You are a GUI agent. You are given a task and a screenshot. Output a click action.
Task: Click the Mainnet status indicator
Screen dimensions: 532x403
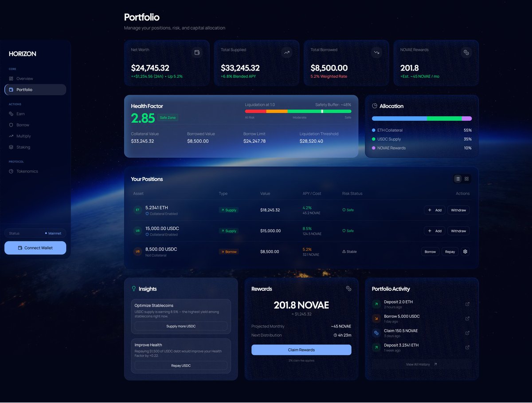[53, 233]
